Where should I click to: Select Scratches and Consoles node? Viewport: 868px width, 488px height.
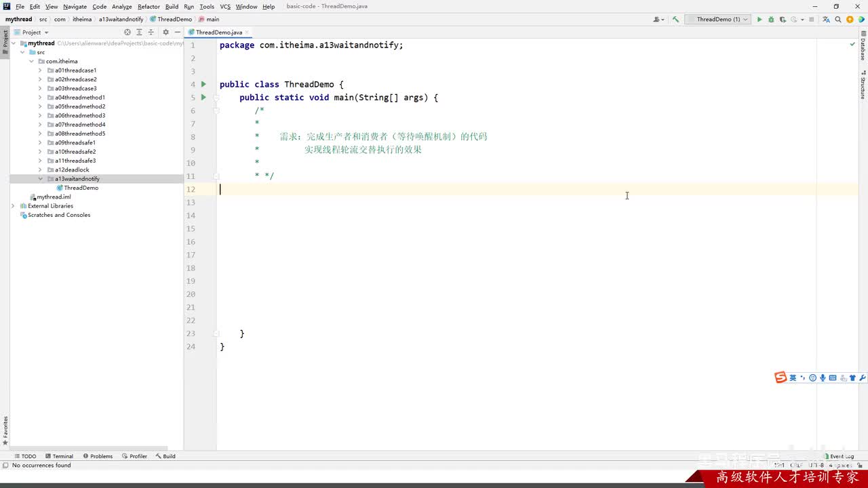[58, 215]
